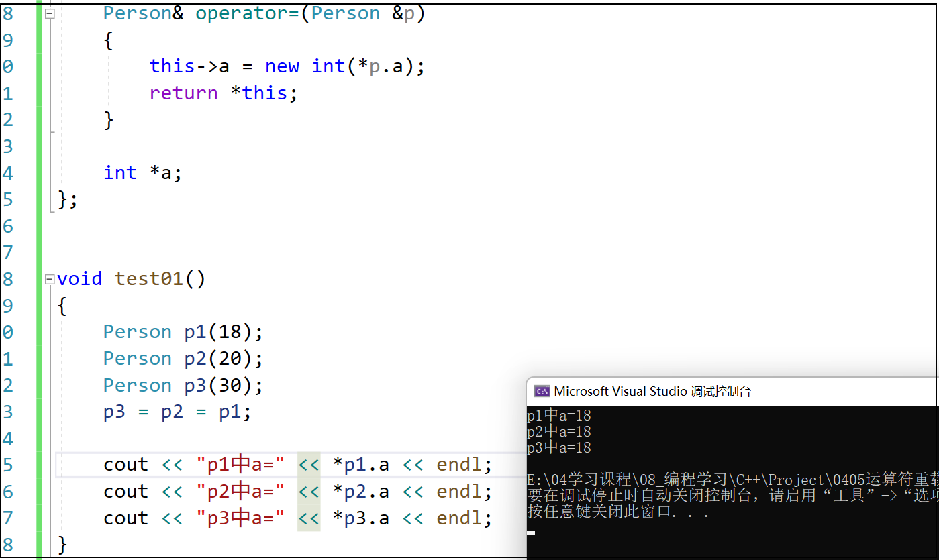
Task: Click the debug console window icon
Action: [x=542, y=392]
